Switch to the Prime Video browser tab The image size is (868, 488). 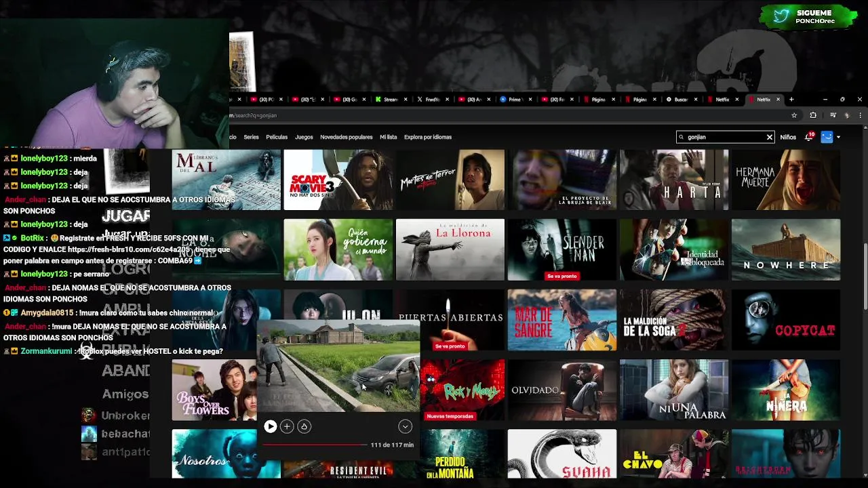(x=514, y=100)
